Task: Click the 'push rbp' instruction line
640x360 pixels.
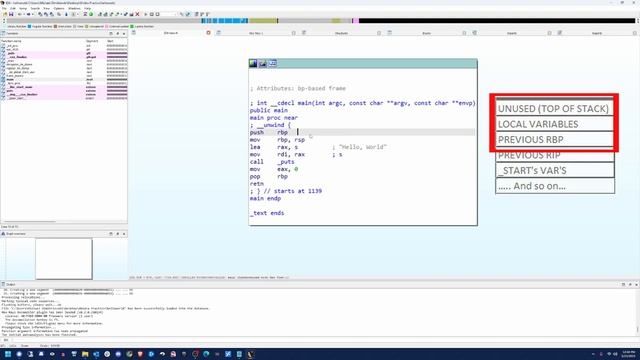Action: tap(362, 132)
